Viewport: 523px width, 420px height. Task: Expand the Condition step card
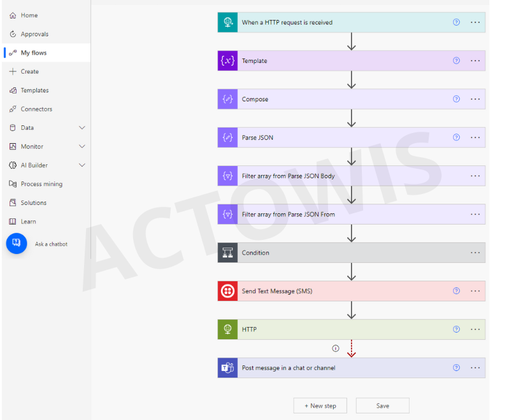(x=352, y=253)
